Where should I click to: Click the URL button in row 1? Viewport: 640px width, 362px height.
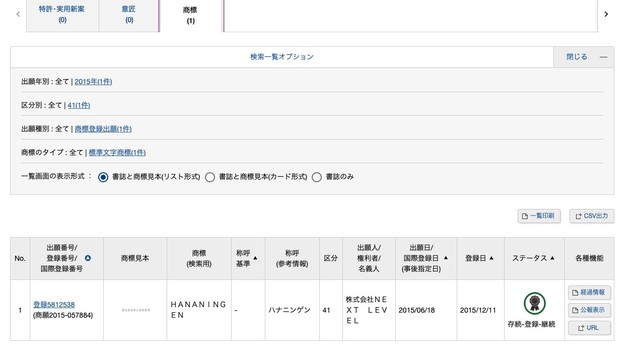[x=589, y=328]
